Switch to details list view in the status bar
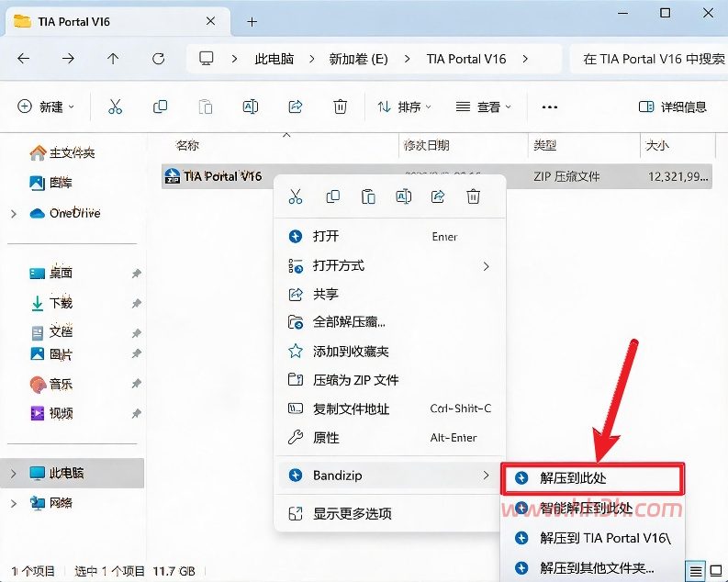This screenshot has width=728, height=582. (x=696, y=571)
